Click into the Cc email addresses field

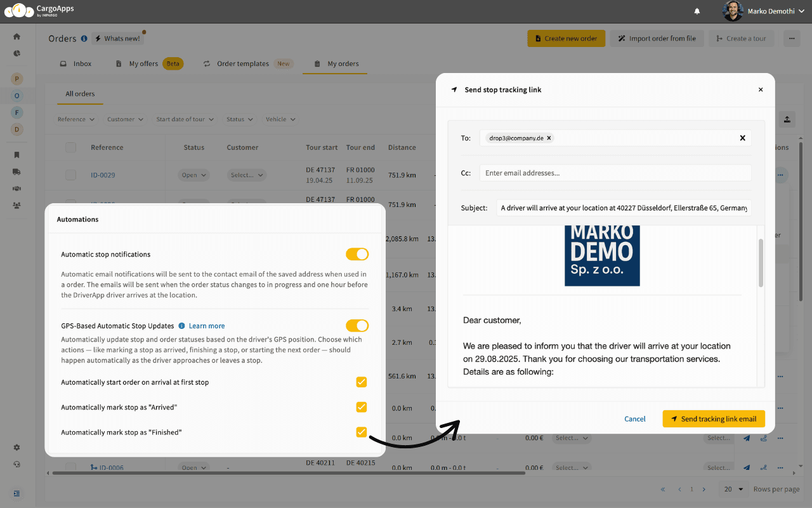click(615, 173)
